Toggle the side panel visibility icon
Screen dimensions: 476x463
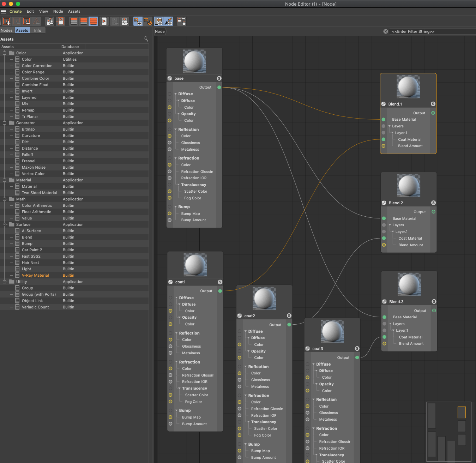pos(159,21)
